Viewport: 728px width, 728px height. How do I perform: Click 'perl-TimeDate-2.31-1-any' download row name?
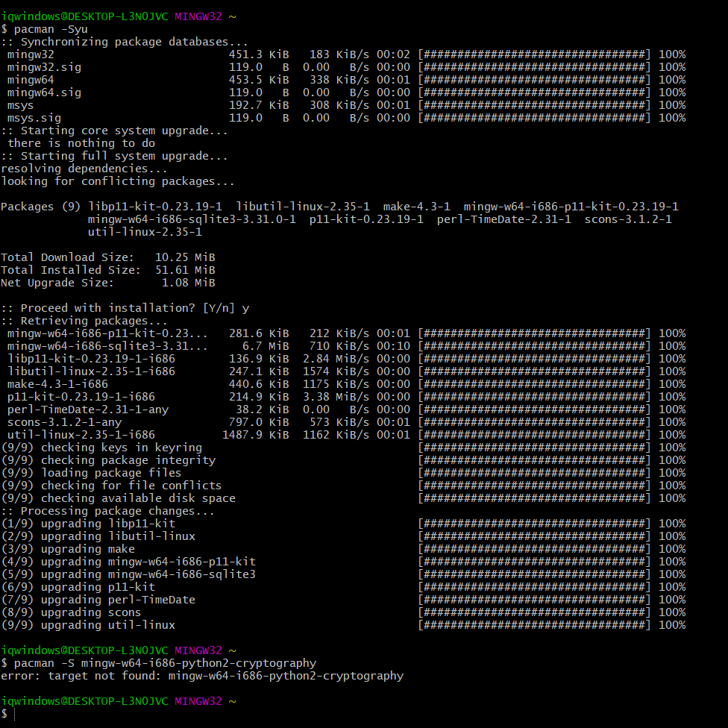88,409
